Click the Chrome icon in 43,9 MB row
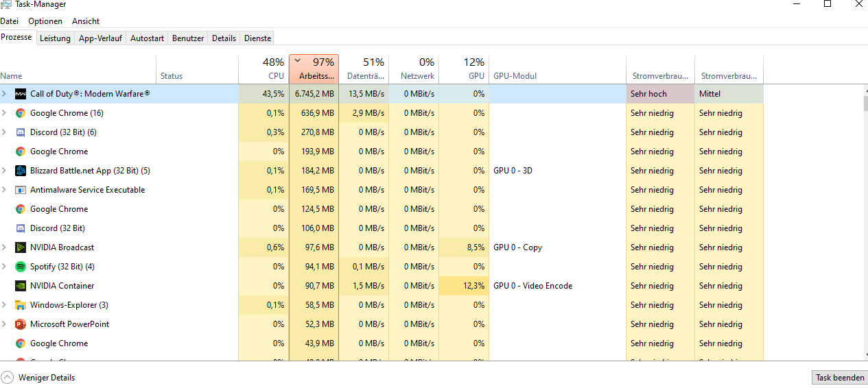The width and height of the screenshot is (868, 388). (21, 343)
